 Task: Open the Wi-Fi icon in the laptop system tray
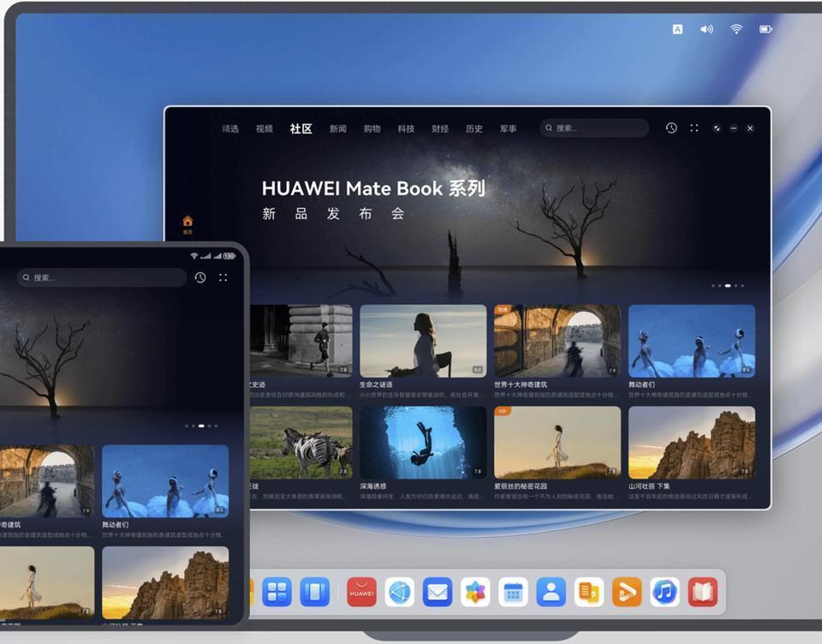click(x=736, y=29)
